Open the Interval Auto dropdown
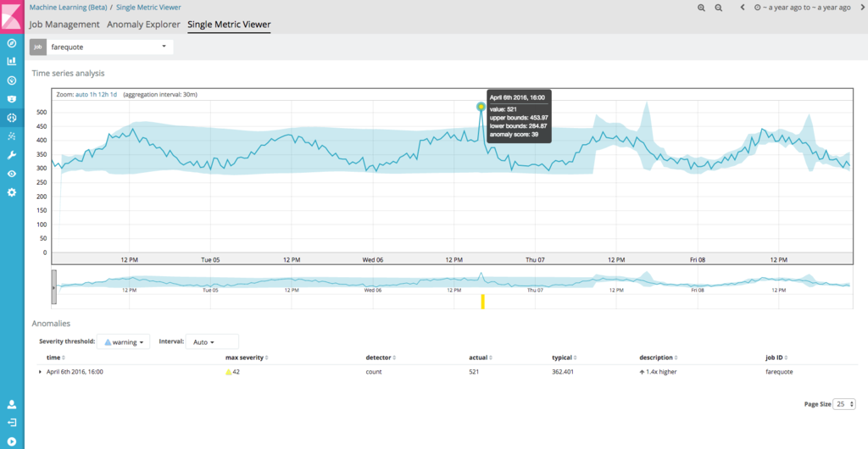 point(212,341)
